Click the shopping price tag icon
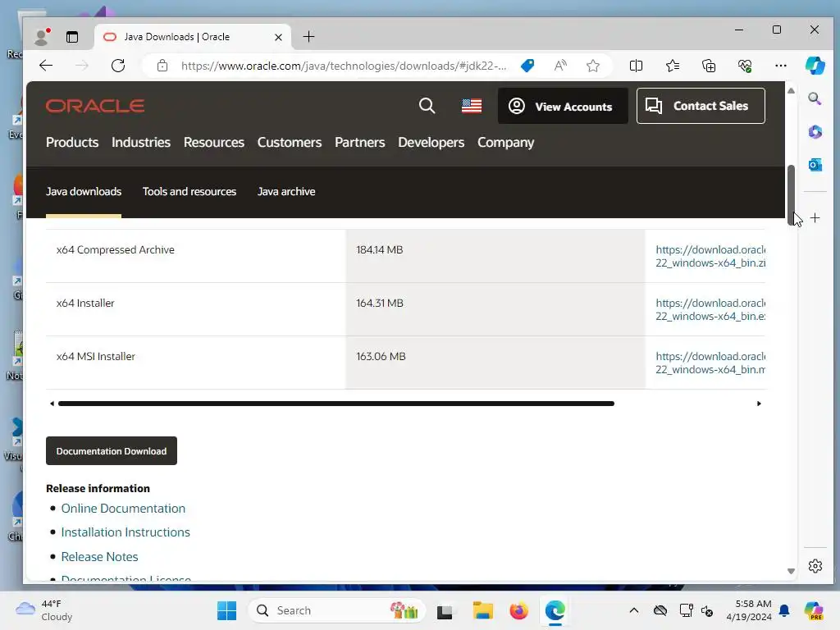Screen dimensions: 840x630 tap(527, 66)
